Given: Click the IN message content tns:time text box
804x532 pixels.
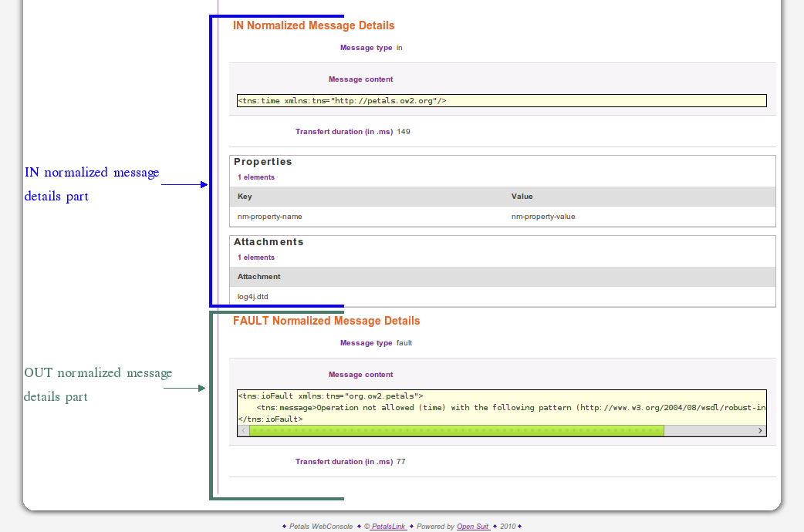Looking at the screenshot, I should click(502, 100).
